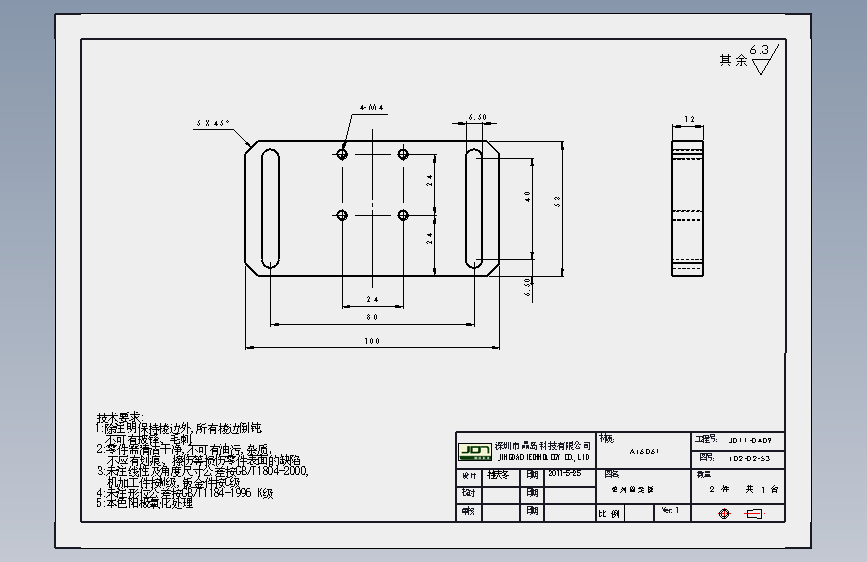Click note 3 referencing GB/T1804-2000
The height and width of the screenshot is (562, 867).
202,471
